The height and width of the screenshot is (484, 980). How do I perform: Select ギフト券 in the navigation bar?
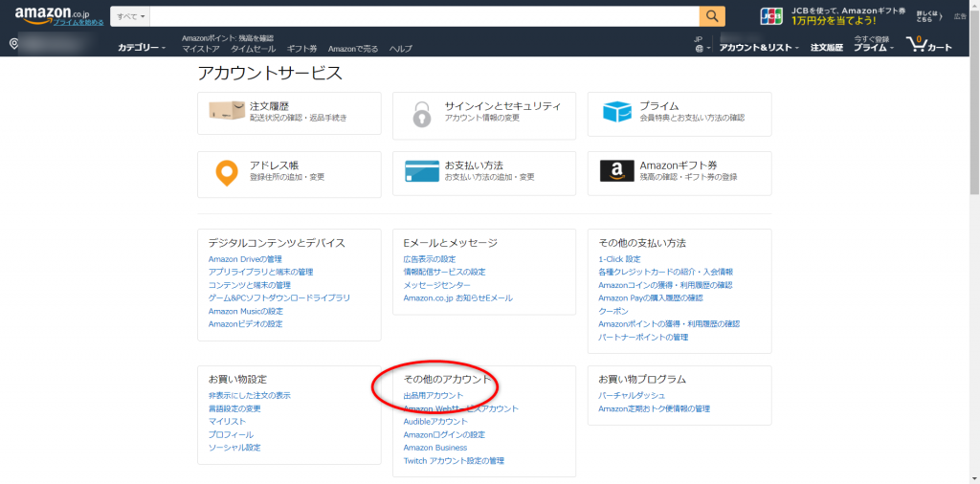pos(301,49)
